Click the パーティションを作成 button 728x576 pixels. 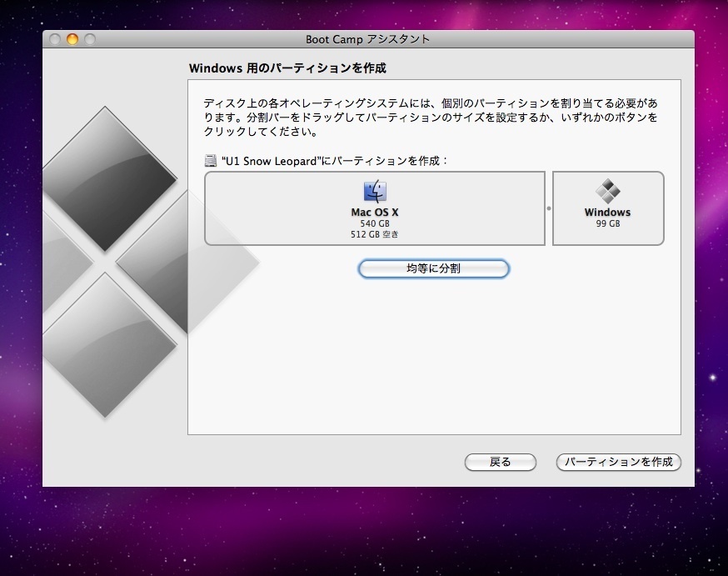pyautogui.click(x=618, y=462)
